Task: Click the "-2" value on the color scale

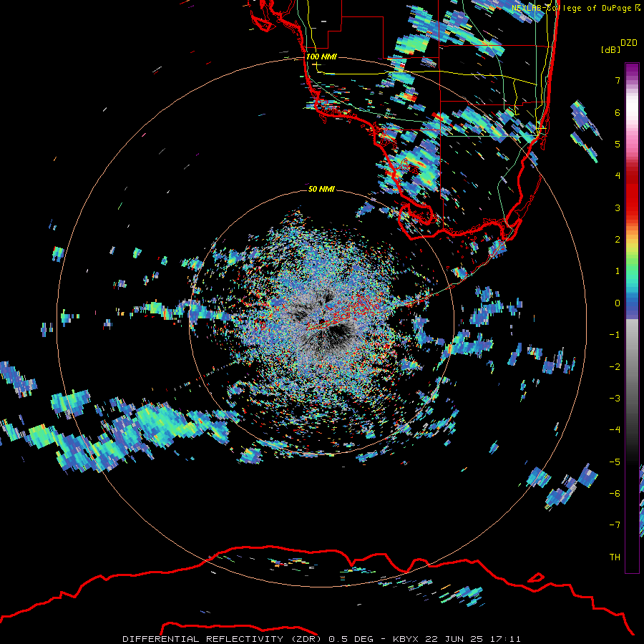Action: point(615,366)
